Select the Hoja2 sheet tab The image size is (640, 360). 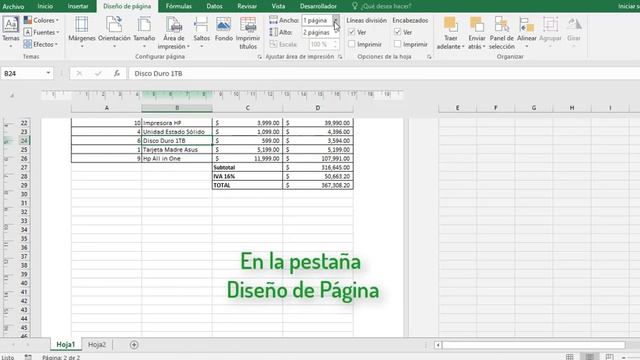(x=97, y=344)
